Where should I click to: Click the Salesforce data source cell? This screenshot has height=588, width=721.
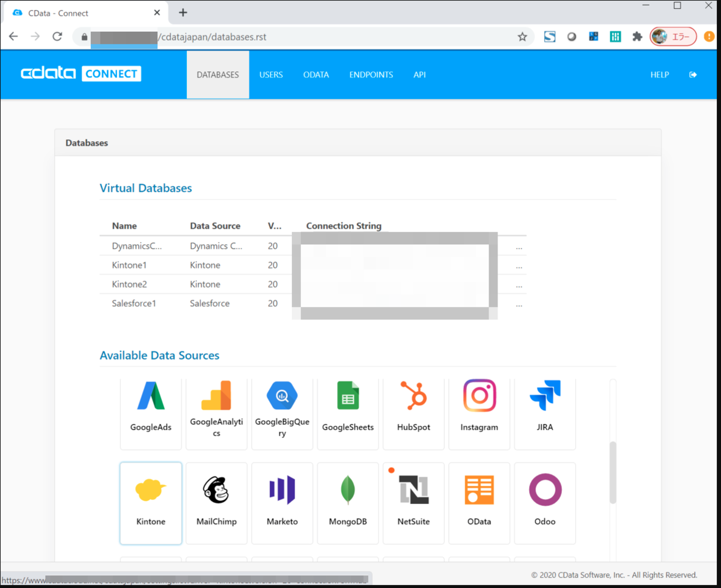click(x=210, y=303)
